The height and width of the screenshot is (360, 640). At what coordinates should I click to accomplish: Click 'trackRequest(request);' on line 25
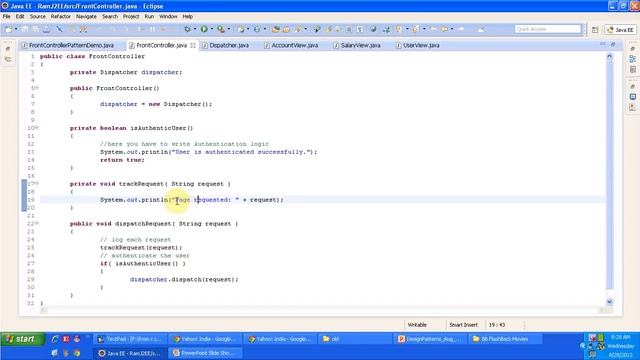point(141,248)
